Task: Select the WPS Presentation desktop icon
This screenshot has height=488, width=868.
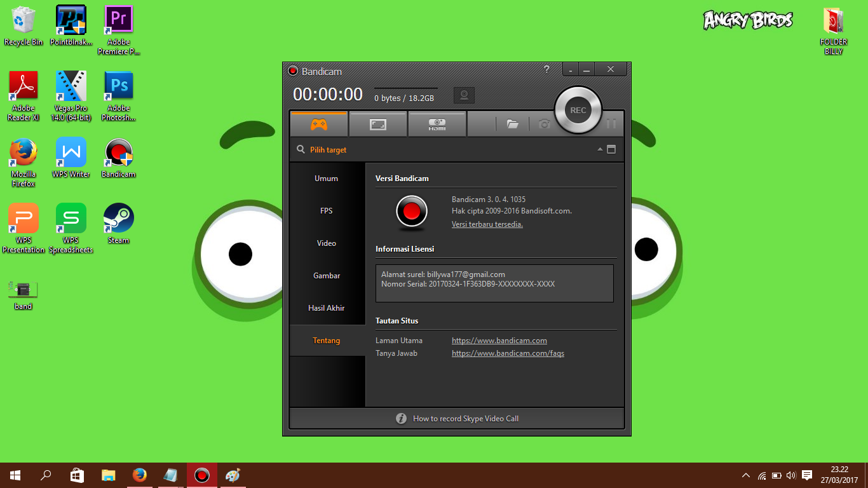Action: click(x=24, y=229)
